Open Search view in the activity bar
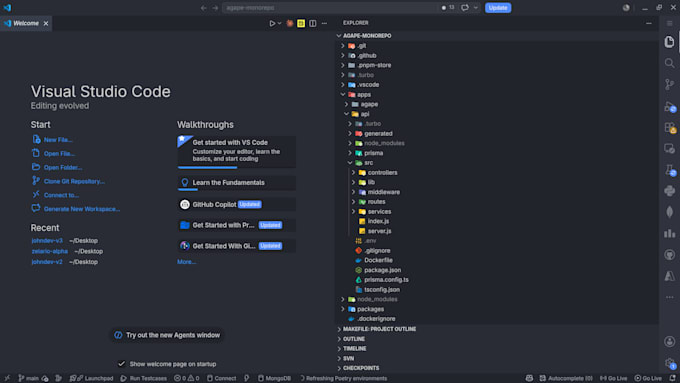This screenshot has width=680, height=383. [669, 63]
